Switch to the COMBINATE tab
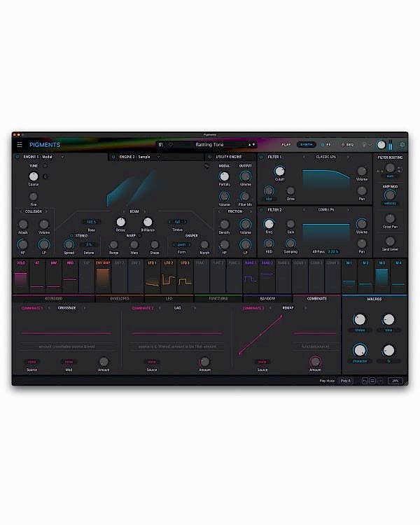Viewport: 420px width, 525px height. pyautogui.click(x=317, y=299)
